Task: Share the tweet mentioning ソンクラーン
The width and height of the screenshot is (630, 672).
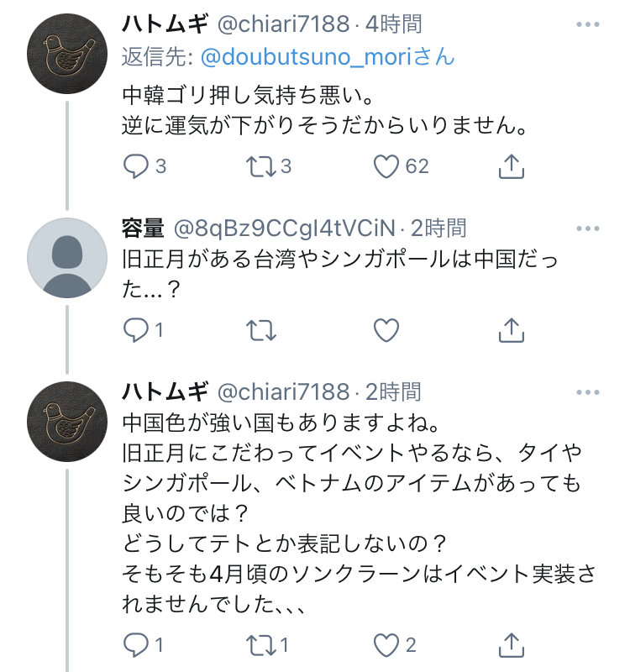Action: (x=511, y=644)
